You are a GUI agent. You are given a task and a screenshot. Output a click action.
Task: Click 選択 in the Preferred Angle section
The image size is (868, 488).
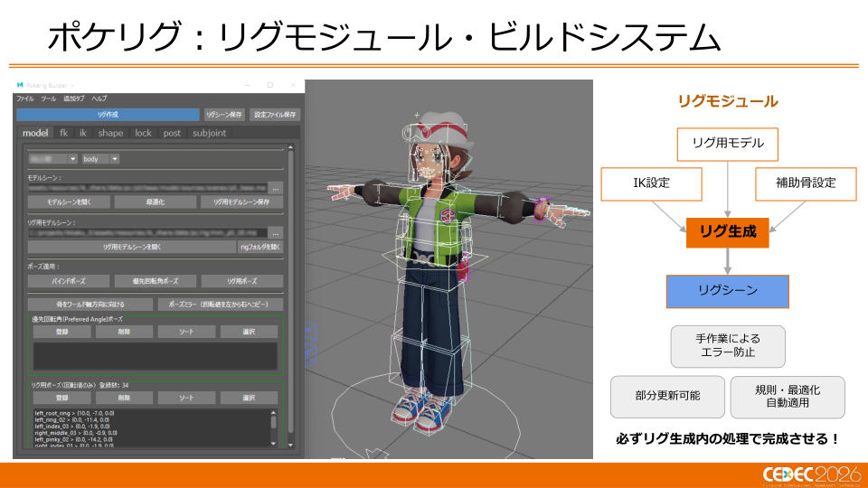click(249, 332)
